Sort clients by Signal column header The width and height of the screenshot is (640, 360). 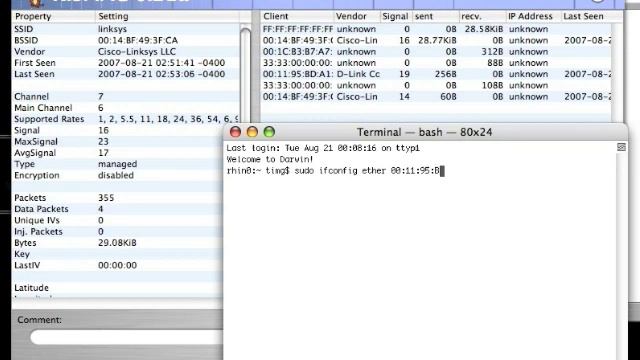pos(395,16)
